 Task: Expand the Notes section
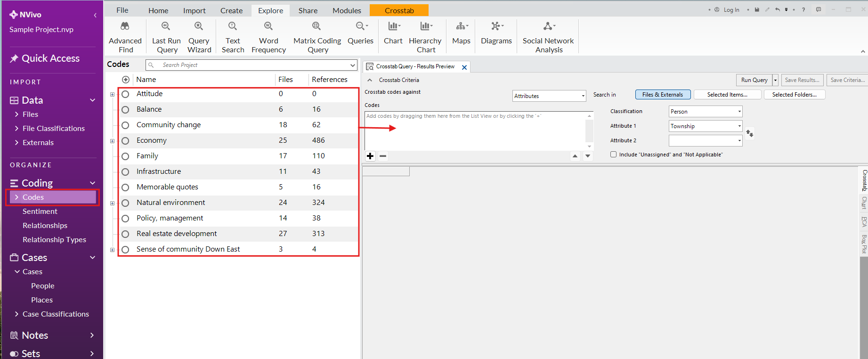tap(92, 335)
